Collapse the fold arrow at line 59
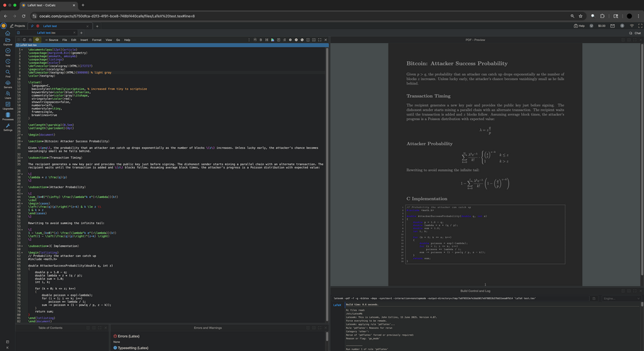This screenshot has width=644, height=351. coord(21,246)
